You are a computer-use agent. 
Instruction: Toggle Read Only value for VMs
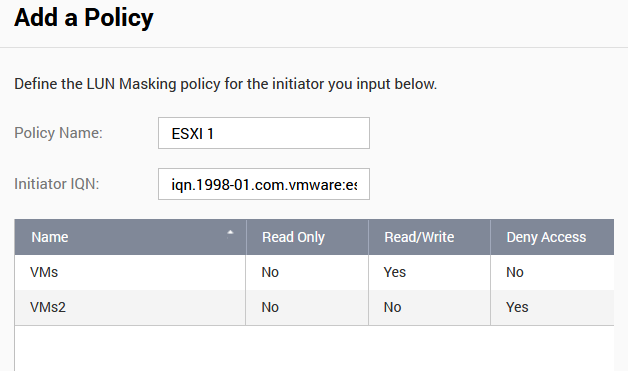click(307, 272)
